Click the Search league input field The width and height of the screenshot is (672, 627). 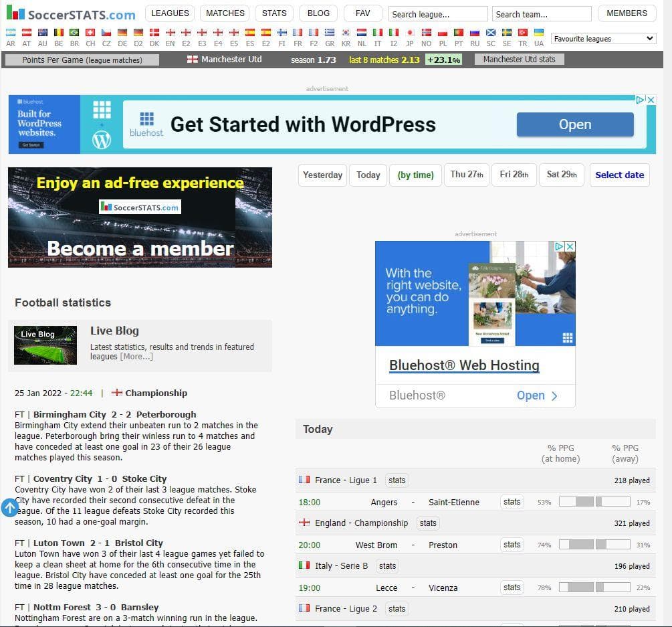point(437,14)
